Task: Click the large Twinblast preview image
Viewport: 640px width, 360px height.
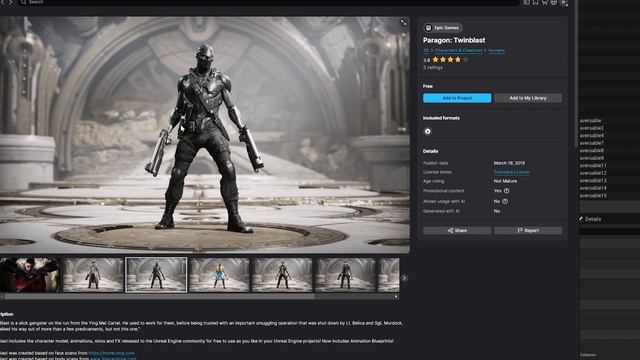Action: (204, 135)
